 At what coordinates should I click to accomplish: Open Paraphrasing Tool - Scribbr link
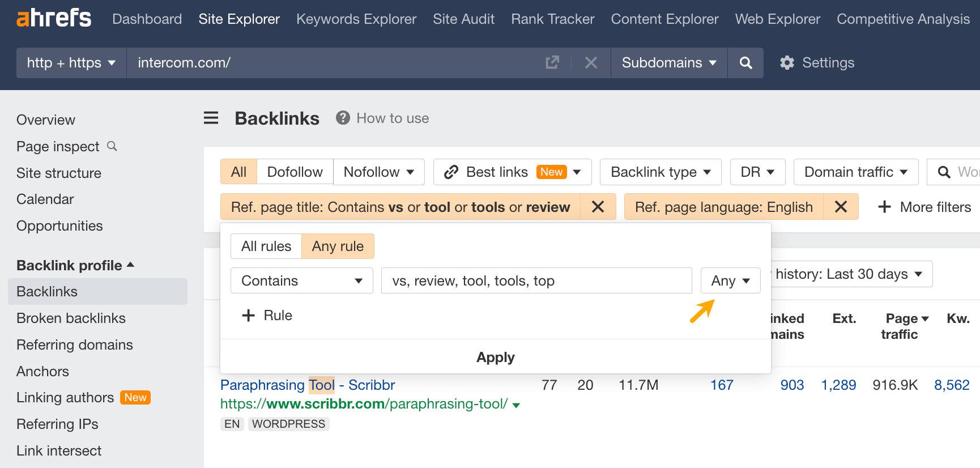pos(308,385)
